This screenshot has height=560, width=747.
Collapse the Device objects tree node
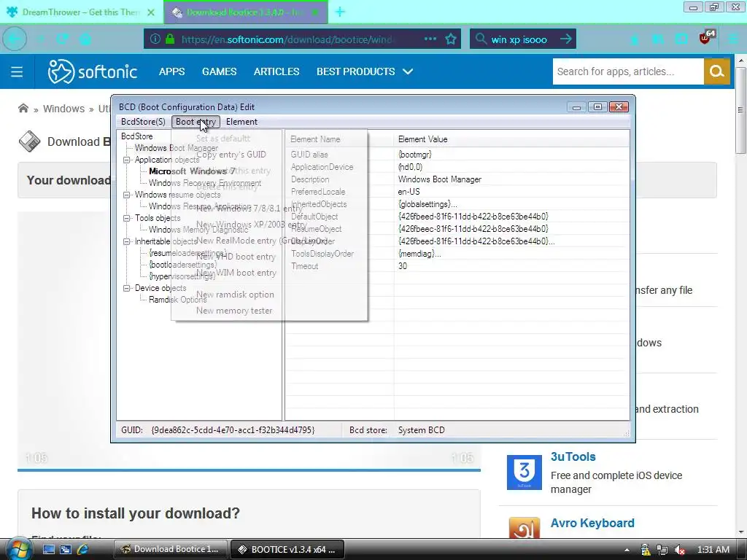127,288
